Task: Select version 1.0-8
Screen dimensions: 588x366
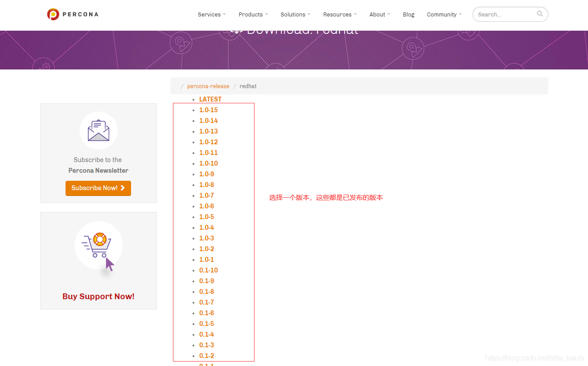Action: 207,185
